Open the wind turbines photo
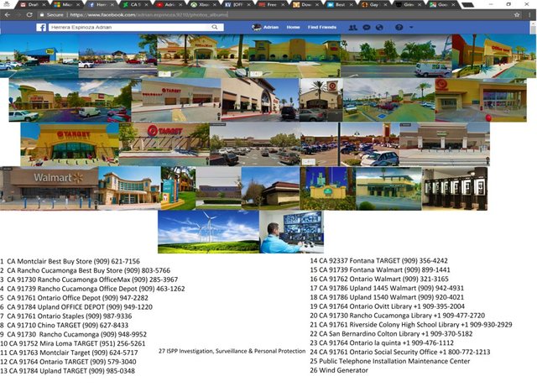 pyautogui.click(x=208, y=232)
